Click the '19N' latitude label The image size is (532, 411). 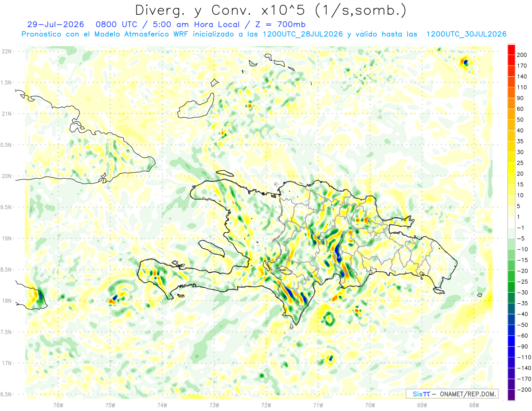point(7,238)
